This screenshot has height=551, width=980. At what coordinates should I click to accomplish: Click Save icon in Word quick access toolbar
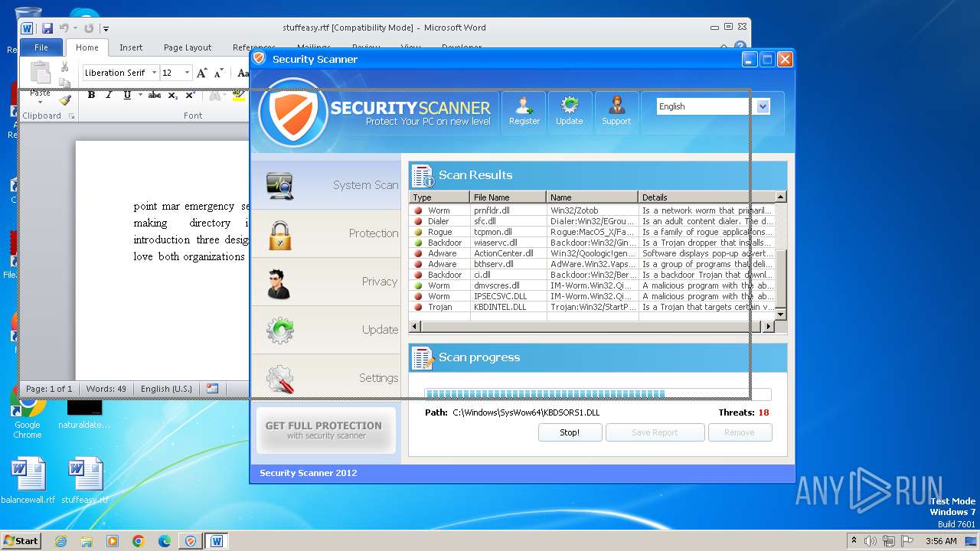point(47,28)
